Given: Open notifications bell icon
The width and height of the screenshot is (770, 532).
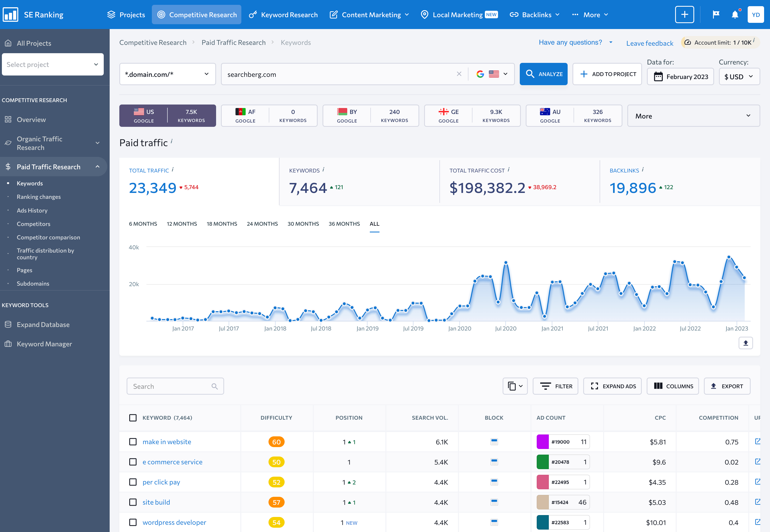Looking at the screenshot, I should point(735,14).
